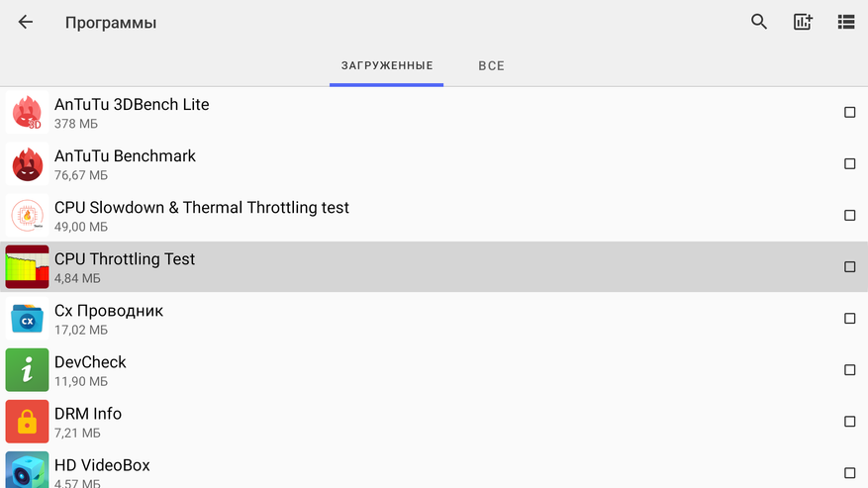The image size is (868, 488).
Task: Tap the DevCheck green info icon
Action: [27, 370]
